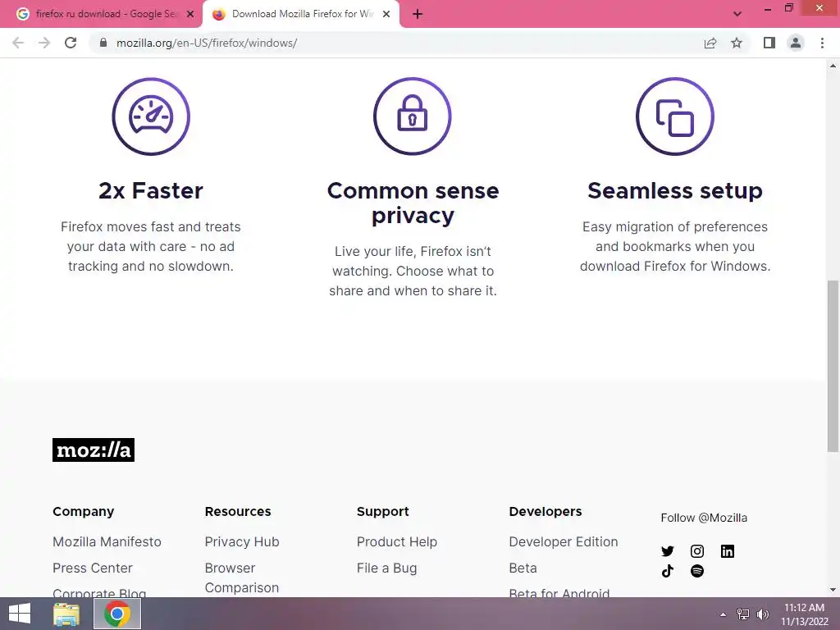Image resolution: width=840 pixels, height=630 pixels.
Task: Open the Chrome side panel icon
Action: (769, 43)
